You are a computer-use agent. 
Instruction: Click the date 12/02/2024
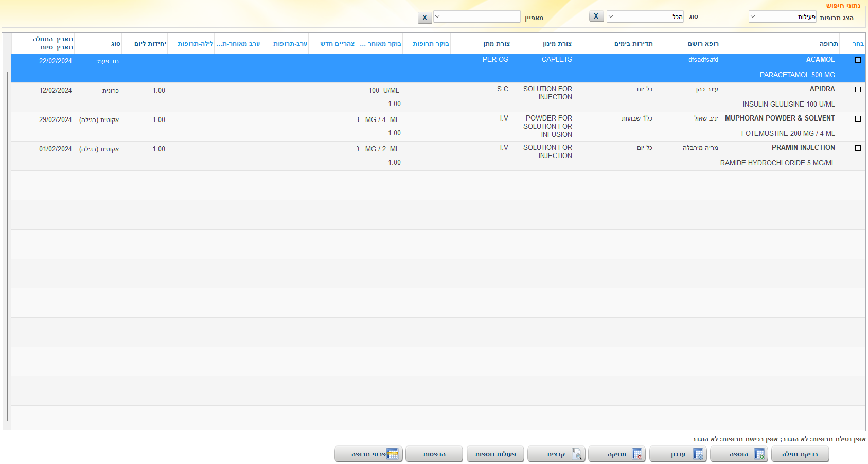point(56,91)
